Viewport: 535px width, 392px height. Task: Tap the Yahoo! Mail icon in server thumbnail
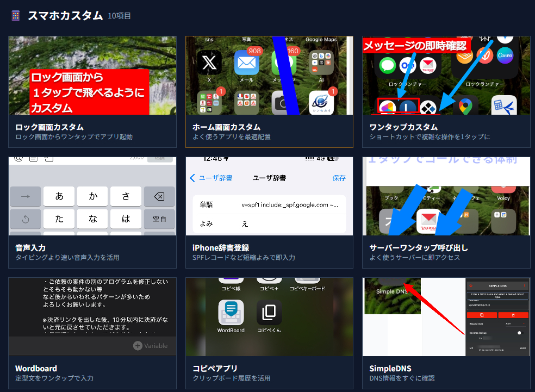pos(429,220)
